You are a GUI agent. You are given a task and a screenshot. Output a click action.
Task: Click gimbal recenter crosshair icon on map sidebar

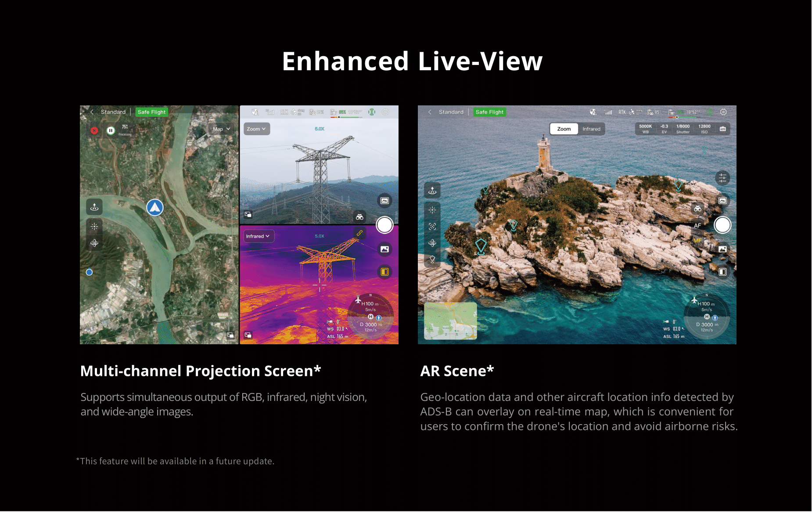[94, 227]
